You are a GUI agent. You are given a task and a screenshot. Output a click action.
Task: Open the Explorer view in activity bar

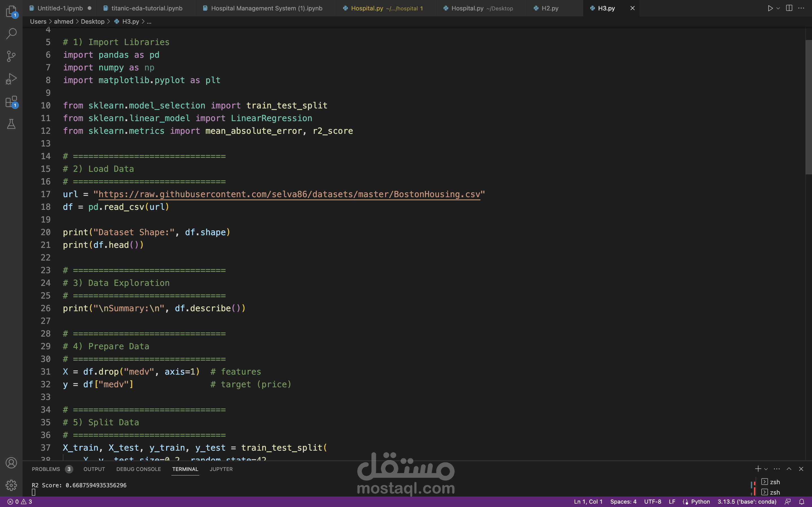click(x=11, y=11)
